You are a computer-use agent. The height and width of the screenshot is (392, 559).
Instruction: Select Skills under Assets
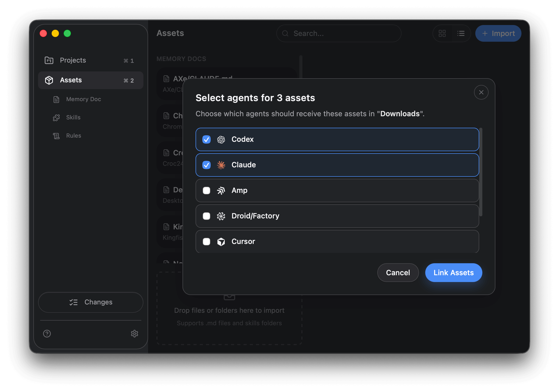[x=73, y=117]
